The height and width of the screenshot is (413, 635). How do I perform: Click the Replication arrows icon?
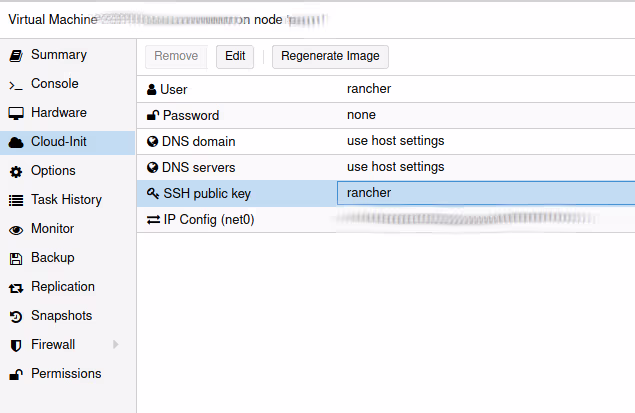(15, 287)
